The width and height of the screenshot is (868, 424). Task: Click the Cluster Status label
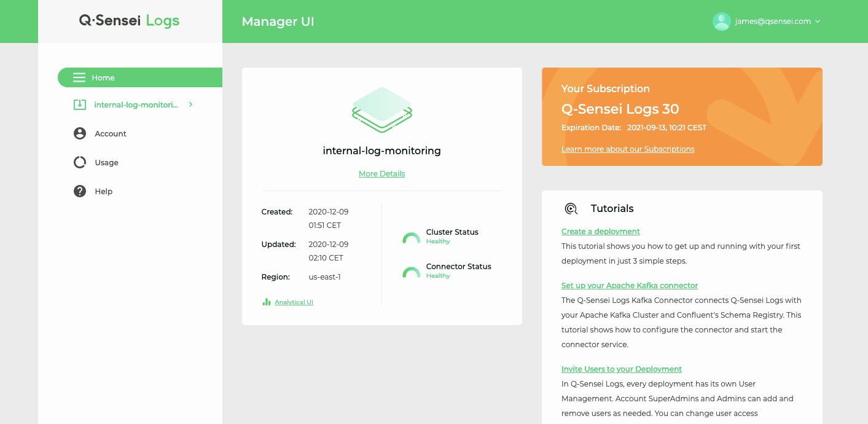[452, 232]
